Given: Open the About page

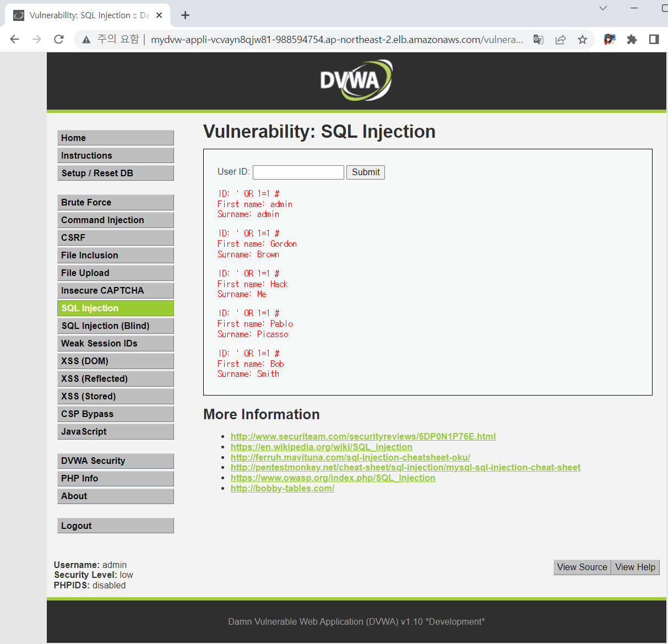Looking at the screenshot, I should pyautogui.click(x=116, y=496).
